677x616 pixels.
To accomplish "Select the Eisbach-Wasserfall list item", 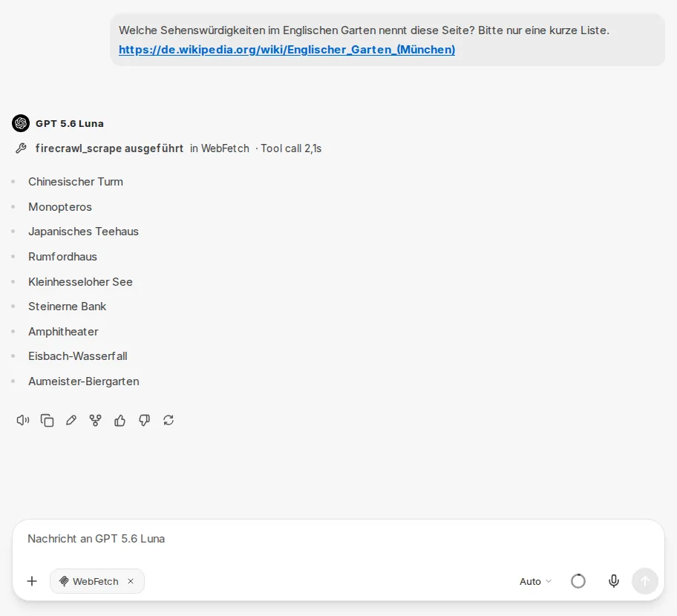I will click(78, 356).
